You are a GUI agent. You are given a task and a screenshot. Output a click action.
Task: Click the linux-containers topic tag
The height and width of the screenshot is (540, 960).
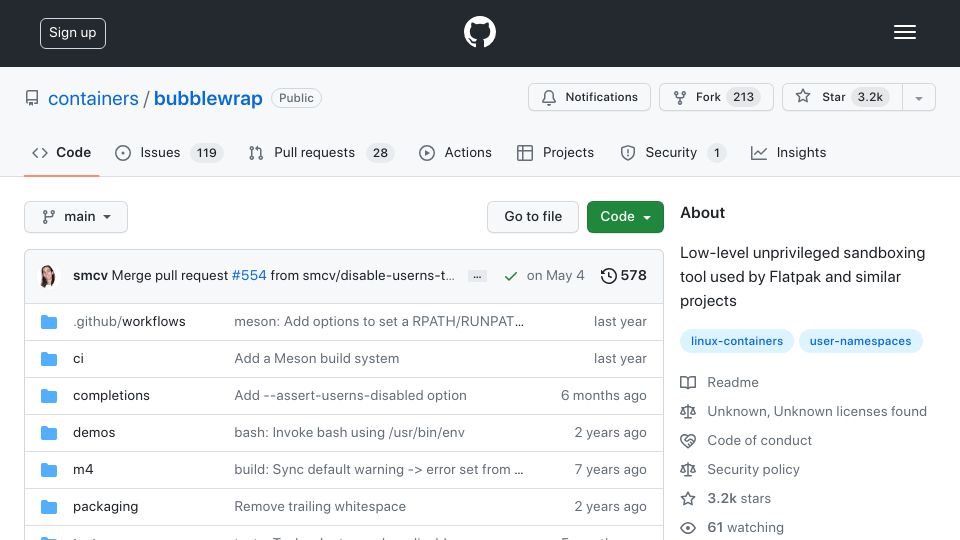(737, 341)
